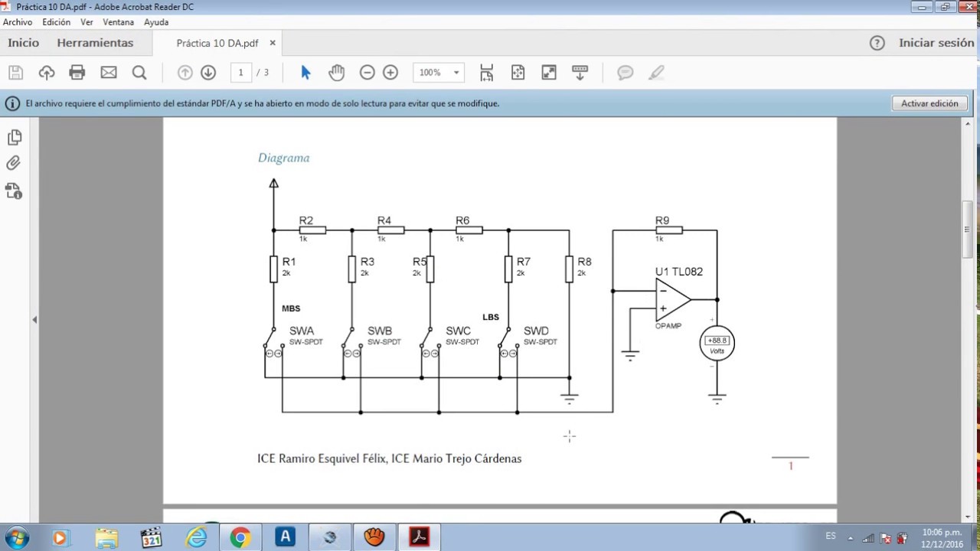
Task: Select the Práctica 10 DA.pdf tab
Action: pos(217,44)
